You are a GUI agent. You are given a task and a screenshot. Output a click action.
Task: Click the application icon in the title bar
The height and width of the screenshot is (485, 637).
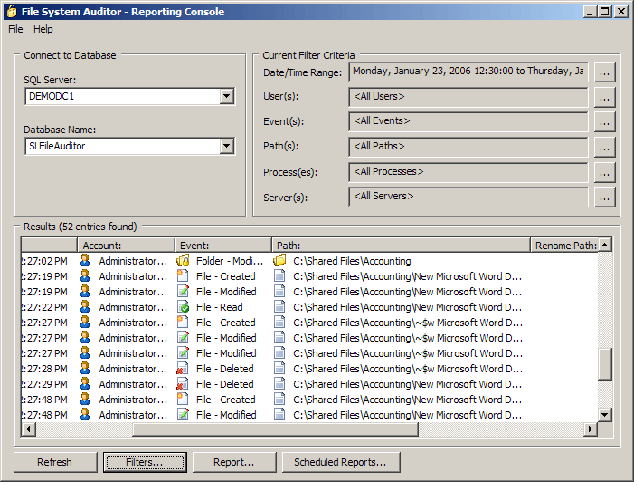point(11,11)
